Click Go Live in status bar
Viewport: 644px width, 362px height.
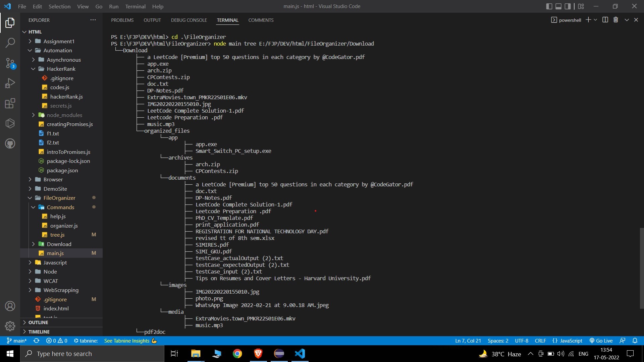[x=601, y=341]
